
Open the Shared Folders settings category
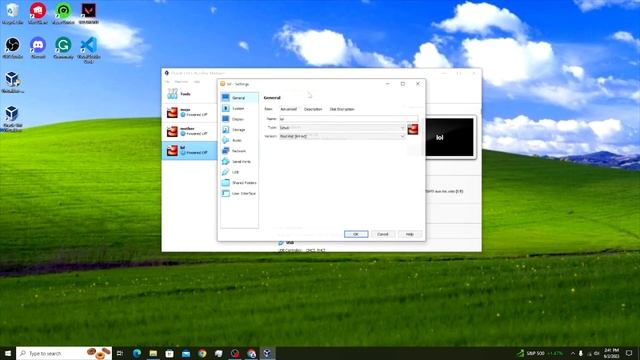point(239,183)
